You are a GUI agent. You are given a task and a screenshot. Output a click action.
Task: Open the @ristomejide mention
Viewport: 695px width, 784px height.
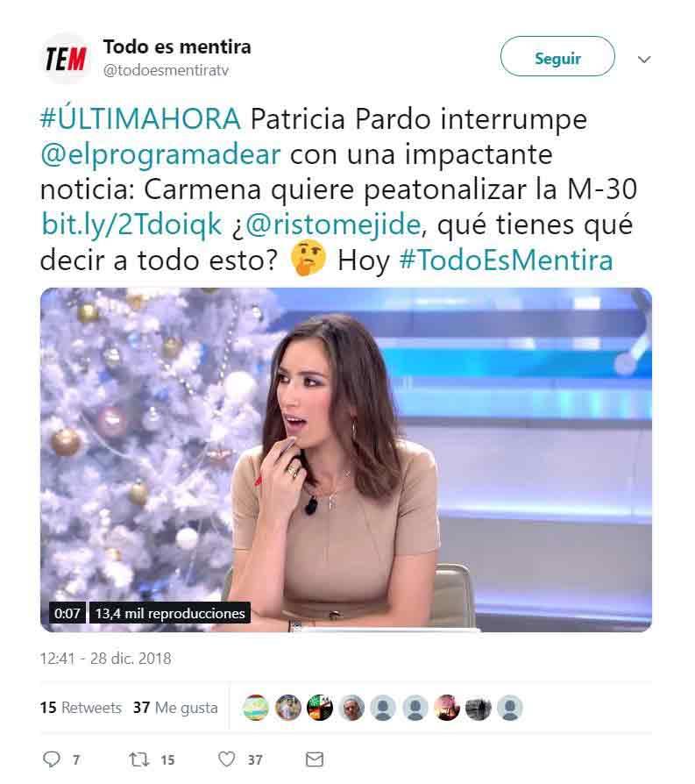pos(333,224)
